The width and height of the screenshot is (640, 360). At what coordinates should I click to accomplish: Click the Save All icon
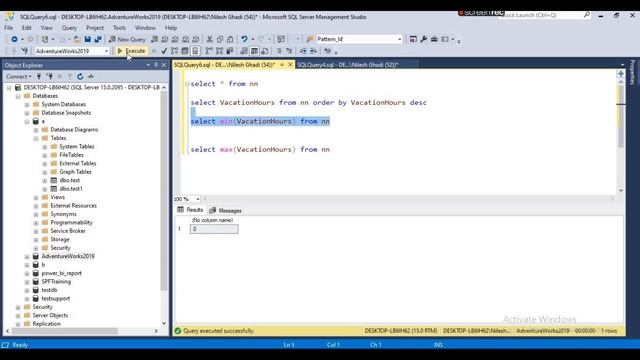pyautogui.click(x=98, y=39)
